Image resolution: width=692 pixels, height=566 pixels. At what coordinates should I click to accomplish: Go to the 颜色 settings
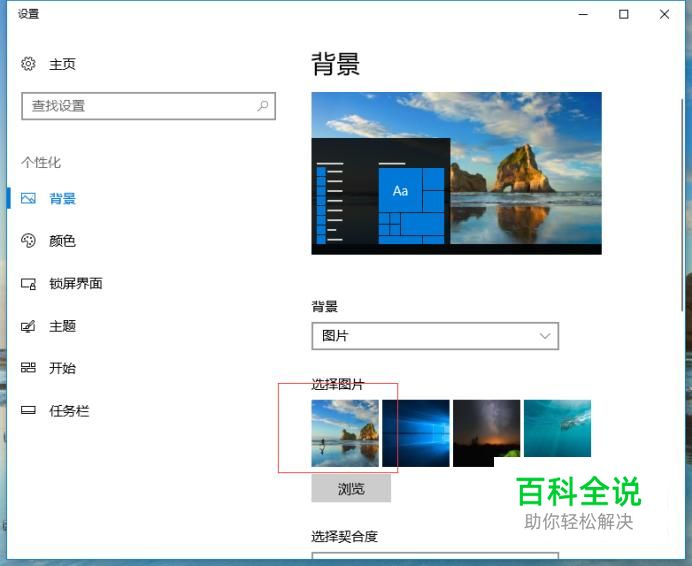coord(62,241)
